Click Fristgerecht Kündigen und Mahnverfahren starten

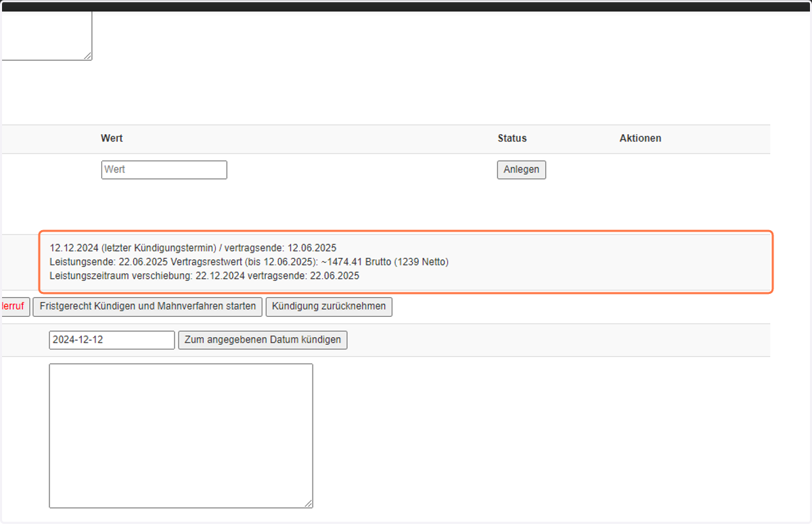click(148, 306)
